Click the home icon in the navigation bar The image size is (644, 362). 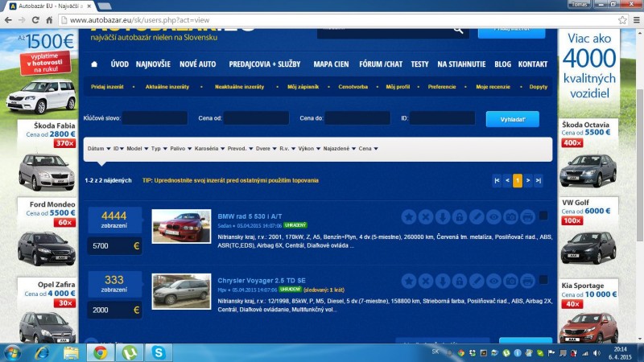tap(94, 64)
